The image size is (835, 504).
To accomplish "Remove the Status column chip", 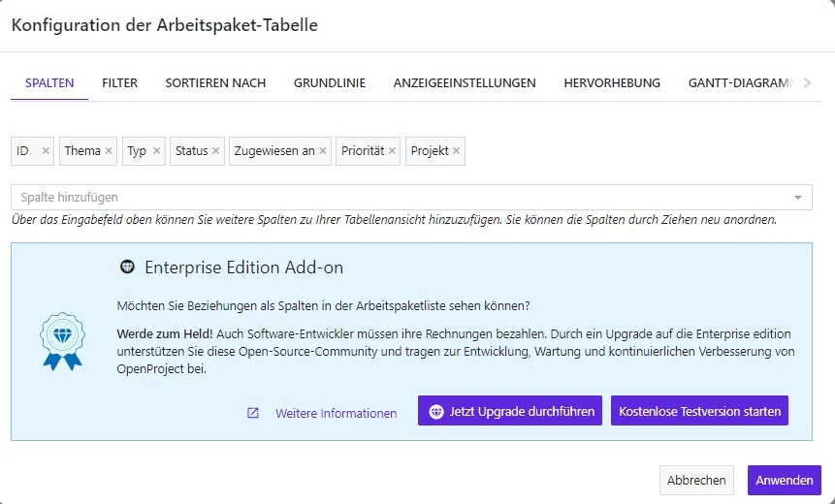I will (215, 151).
